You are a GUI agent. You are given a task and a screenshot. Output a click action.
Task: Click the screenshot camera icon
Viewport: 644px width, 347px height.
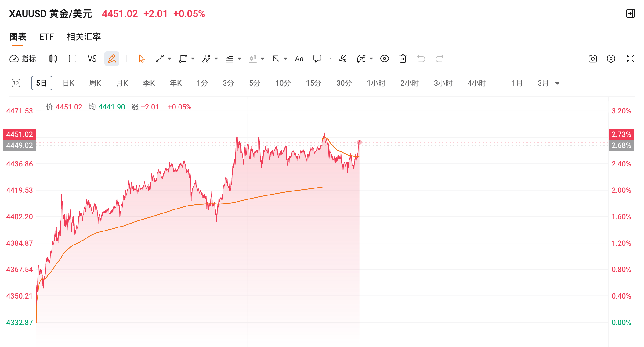coord(592,59)
